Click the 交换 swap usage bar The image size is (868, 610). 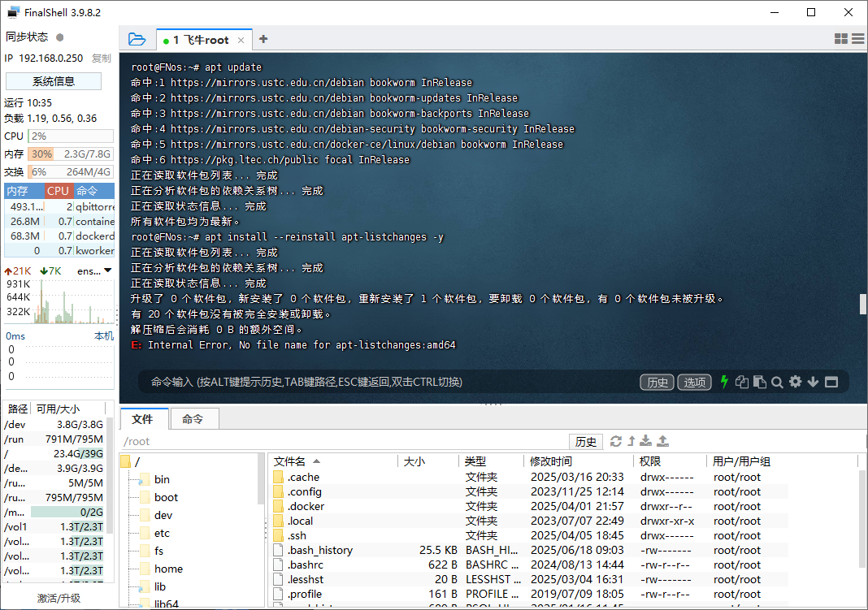(71, 172)
